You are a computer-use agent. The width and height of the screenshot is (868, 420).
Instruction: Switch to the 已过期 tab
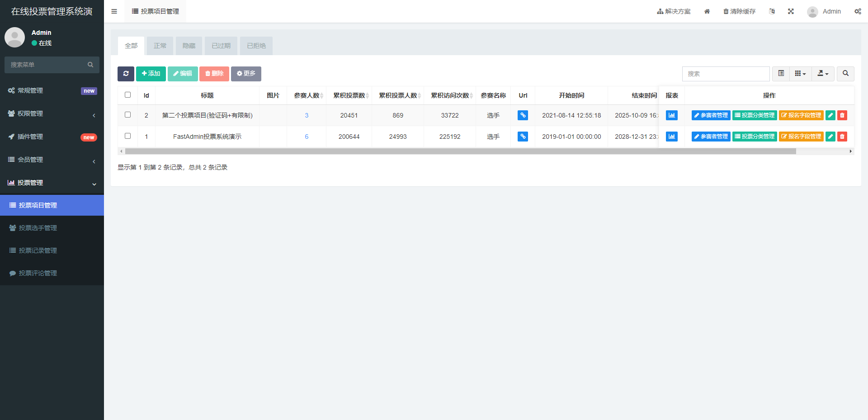[x=221, y=46]
